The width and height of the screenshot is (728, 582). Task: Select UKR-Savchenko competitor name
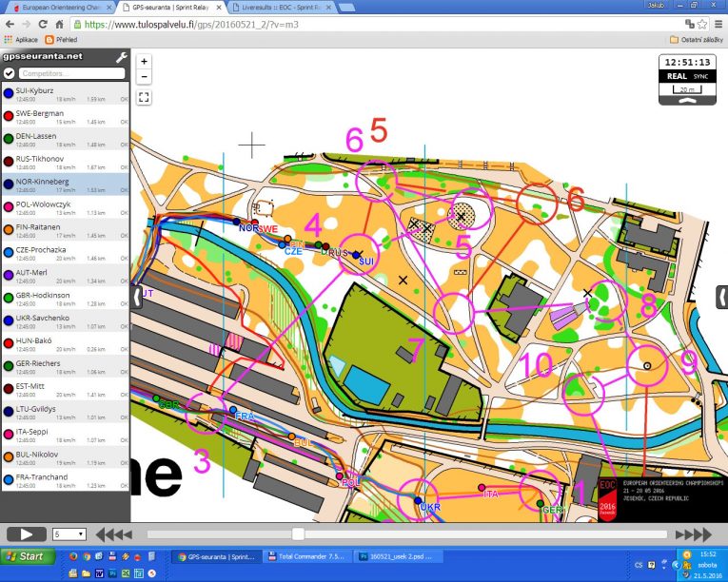pos(42,318)
